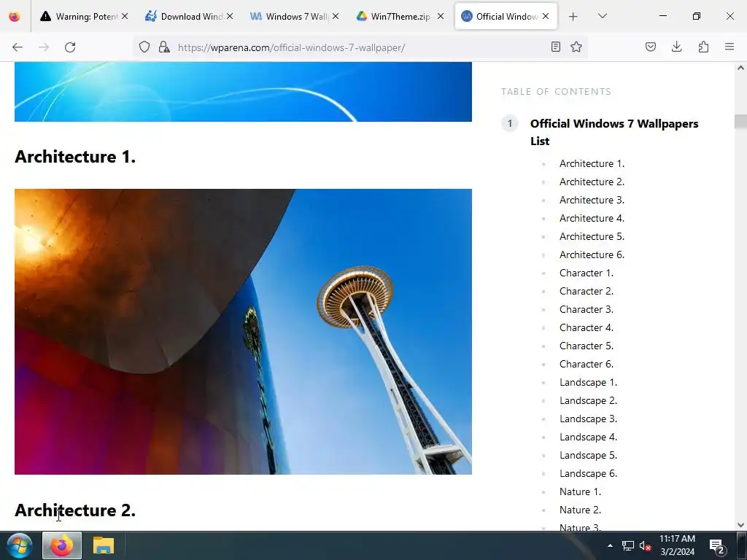Screen dimensions: 747x560
Task: Jump to Nature 1. in contents
Action: pyautogui.click(x=580, y=492)
